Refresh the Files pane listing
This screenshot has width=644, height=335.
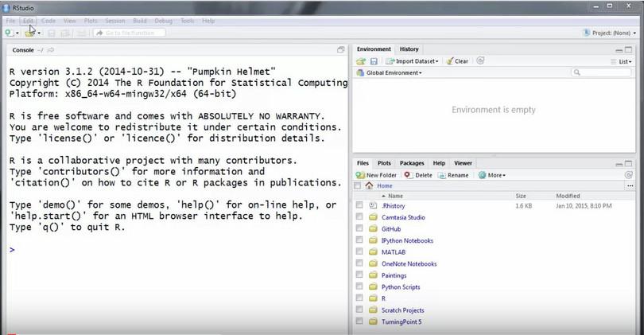tap(629, 175)
